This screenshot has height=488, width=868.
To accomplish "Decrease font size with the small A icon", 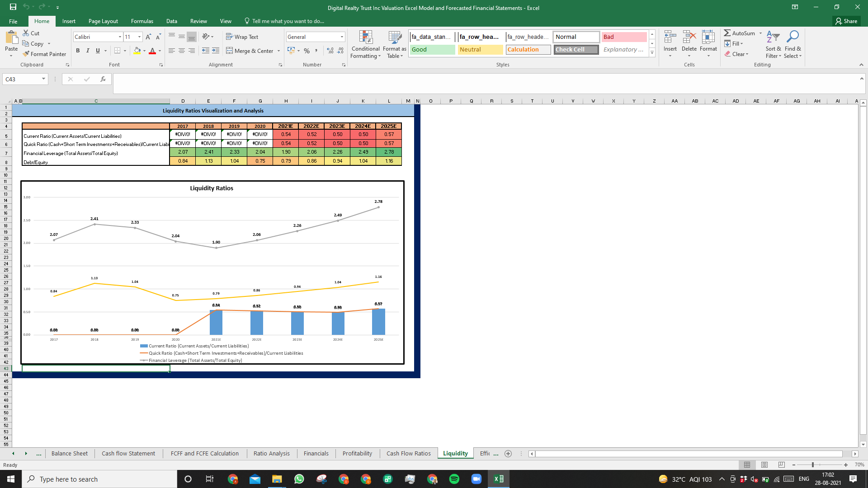I will click(x=158, y=37).
